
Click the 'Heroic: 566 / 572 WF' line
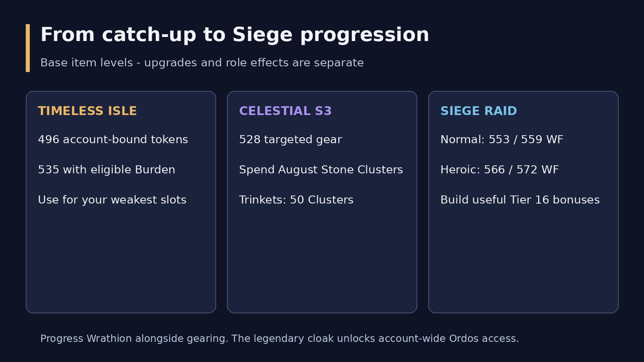[x=499, y=170]
